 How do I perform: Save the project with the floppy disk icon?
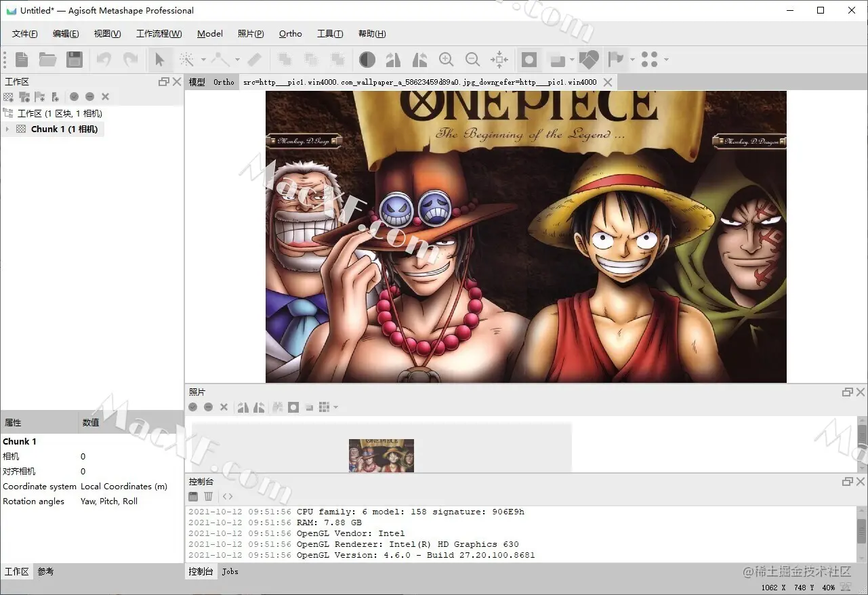point(75,60)
